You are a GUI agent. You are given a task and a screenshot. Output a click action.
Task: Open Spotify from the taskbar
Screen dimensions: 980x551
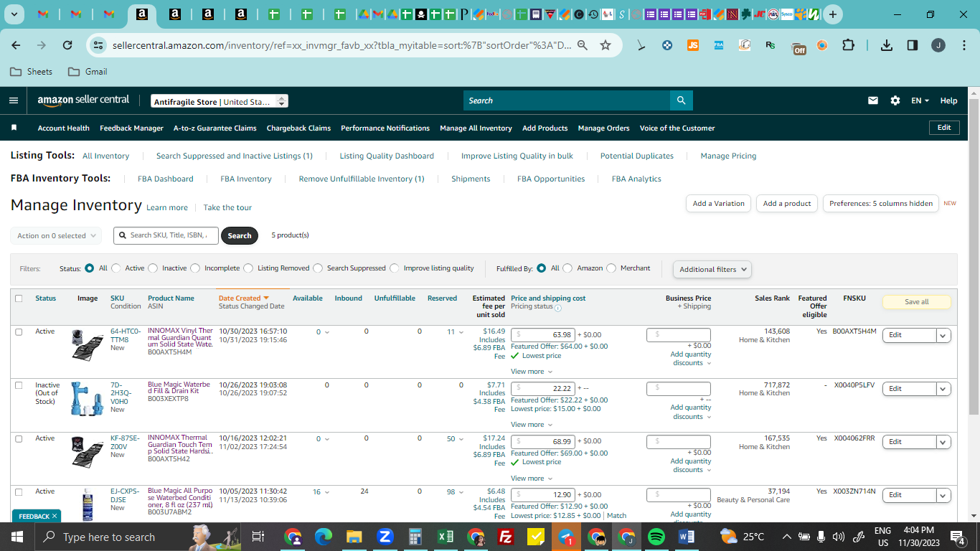656,537
